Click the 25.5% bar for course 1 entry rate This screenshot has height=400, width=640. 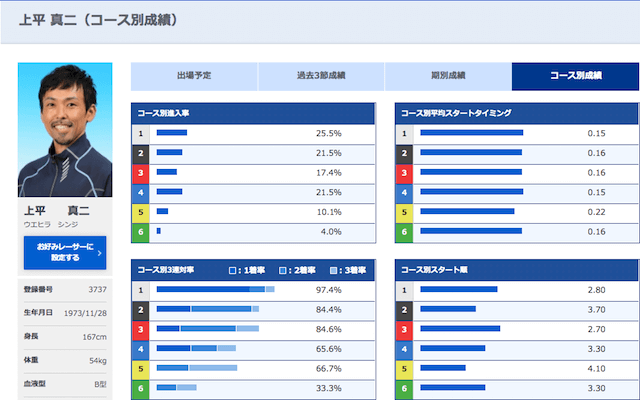click(x=172, y=133)
